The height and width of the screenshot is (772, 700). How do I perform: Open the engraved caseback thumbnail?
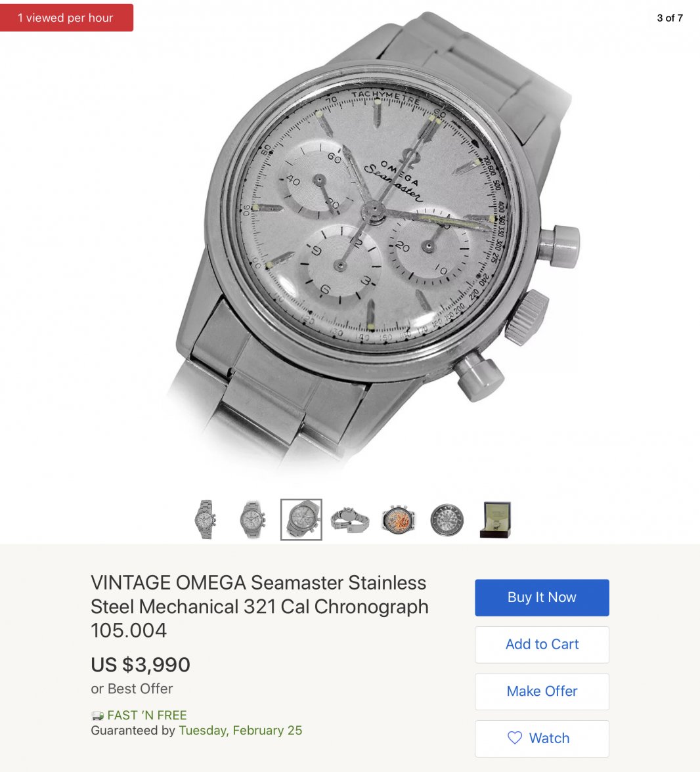click(x=447, y=519)
